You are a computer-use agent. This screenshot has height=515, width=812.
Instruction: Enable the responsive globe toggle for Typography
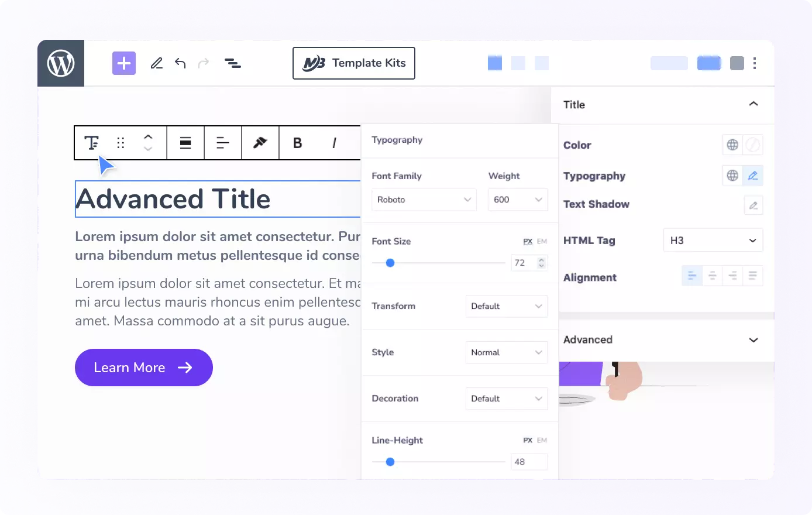tap(732, 175)
